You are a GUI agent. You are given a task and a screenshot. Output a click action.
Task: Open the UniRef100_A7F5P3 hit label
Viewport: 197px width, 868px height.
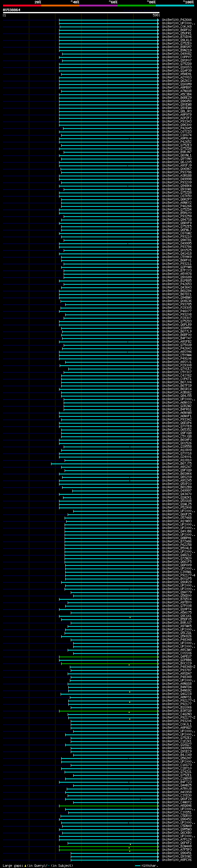(x=177, y=850)
